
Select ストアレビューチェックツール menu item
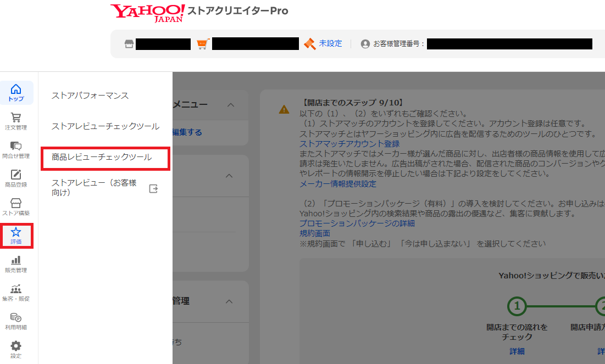click(x=106, y=126)
